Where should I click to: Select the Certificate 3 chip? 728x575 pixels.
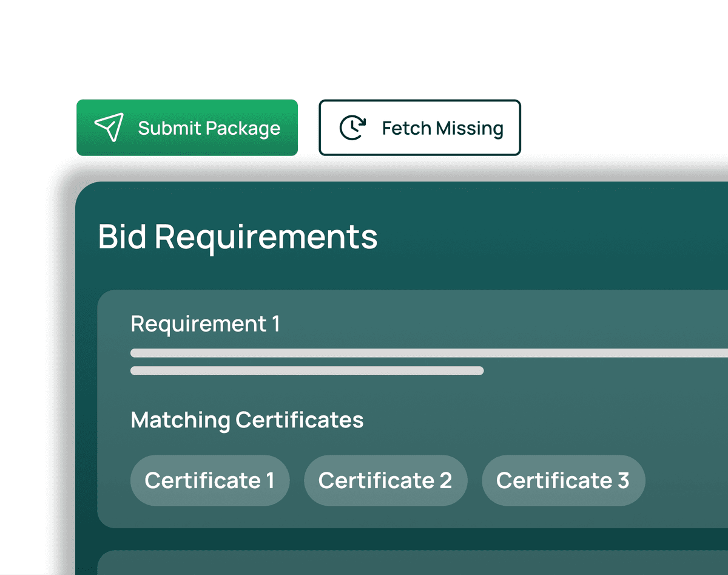563,480
